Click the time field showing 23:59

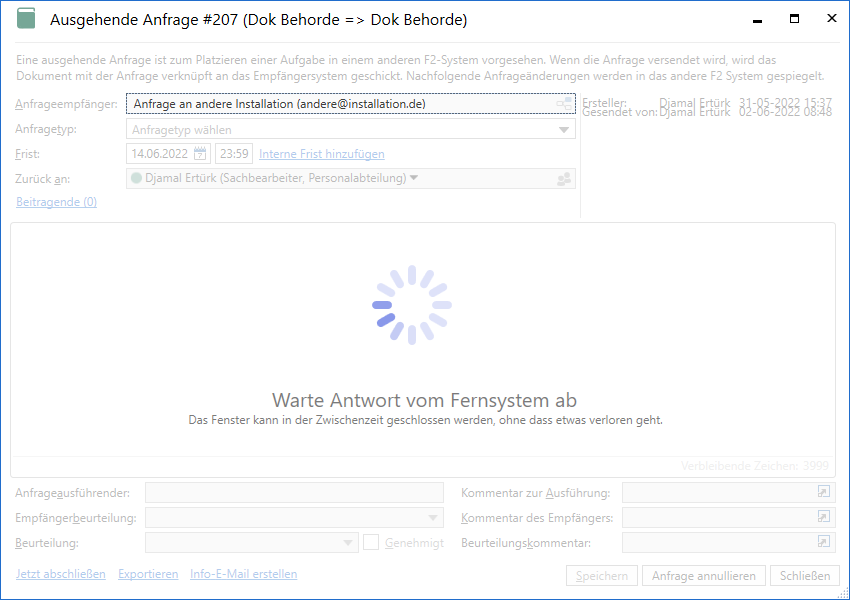233,154
